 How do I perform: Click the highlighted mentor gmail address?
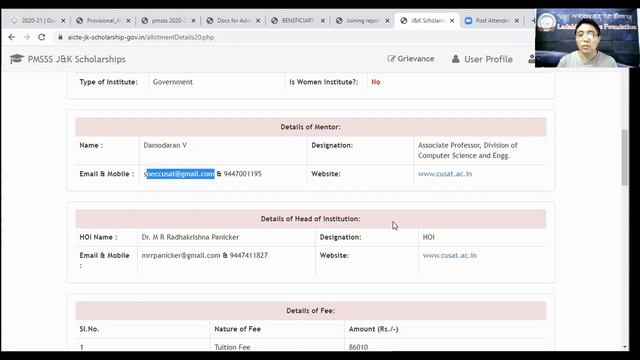coord(179,174)
